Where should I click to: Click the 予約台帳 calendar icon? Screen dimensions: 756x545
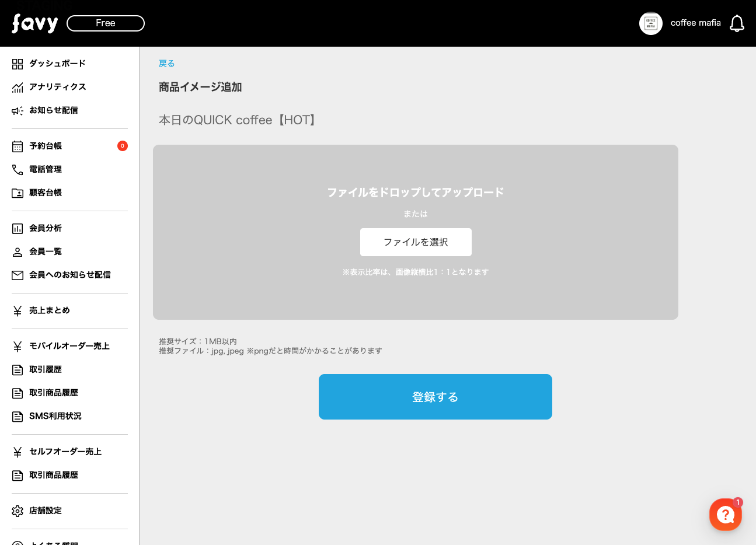tap(18, 146)
